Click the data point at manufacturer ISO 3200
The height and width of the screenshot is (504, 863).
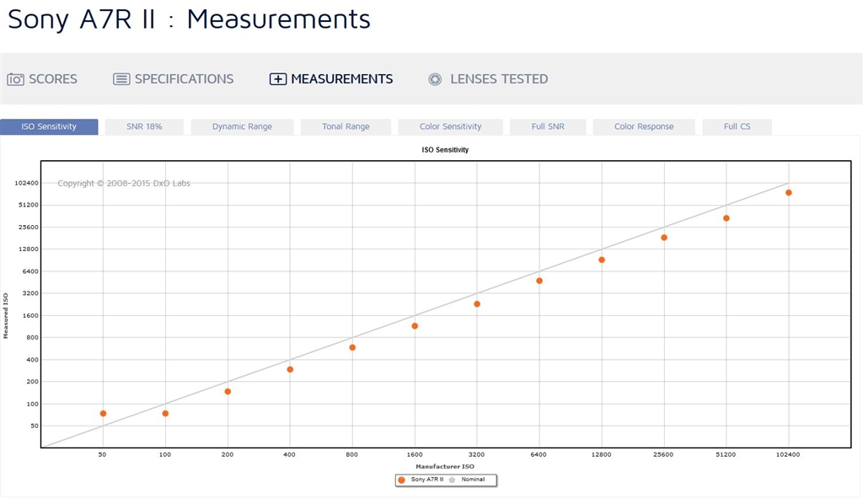pos(477,304)
